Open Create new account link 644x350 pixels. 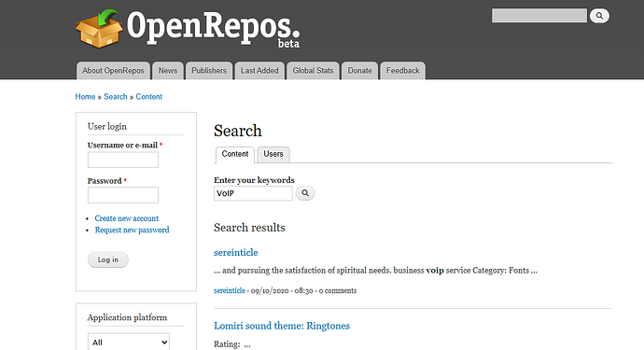127,218
